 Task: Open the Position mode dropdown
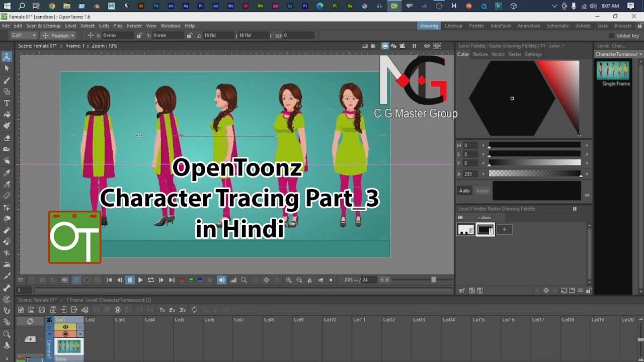[58, 36]
